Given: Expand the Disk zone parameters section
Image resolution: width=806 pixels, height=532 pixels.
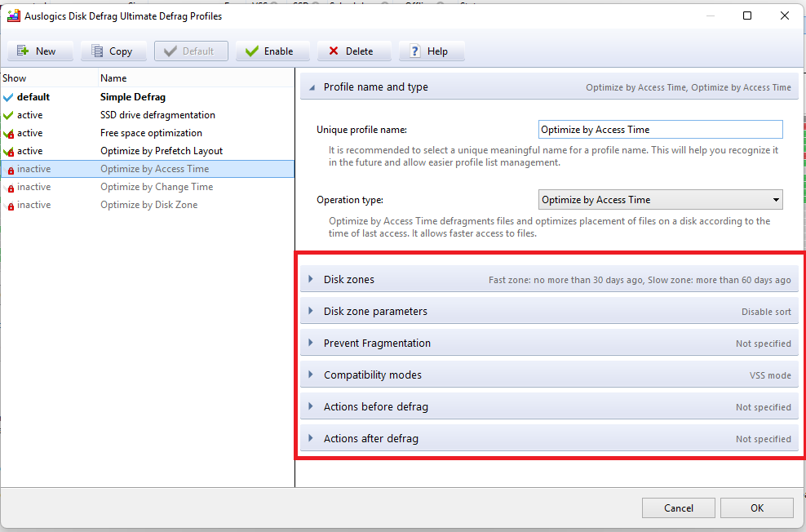Looking at the screenshot, I should pos(549,311).
